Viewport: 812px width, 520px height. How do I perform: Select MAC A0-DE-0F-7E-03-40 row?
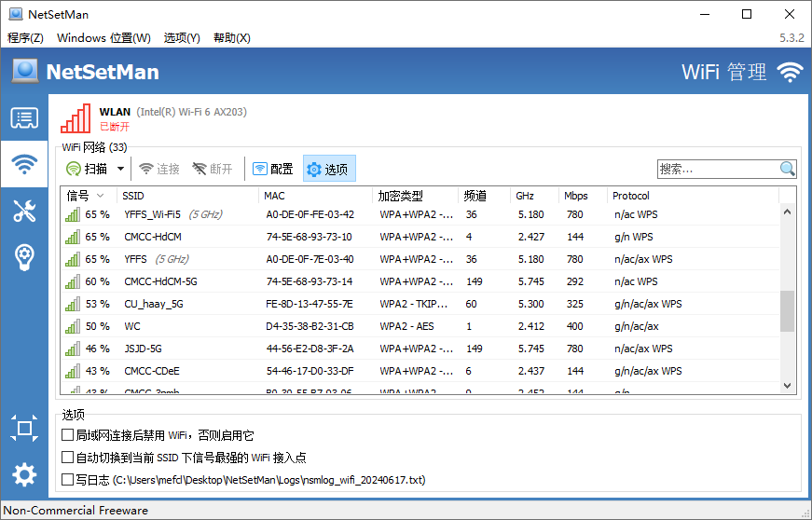[x=420, y=259]
